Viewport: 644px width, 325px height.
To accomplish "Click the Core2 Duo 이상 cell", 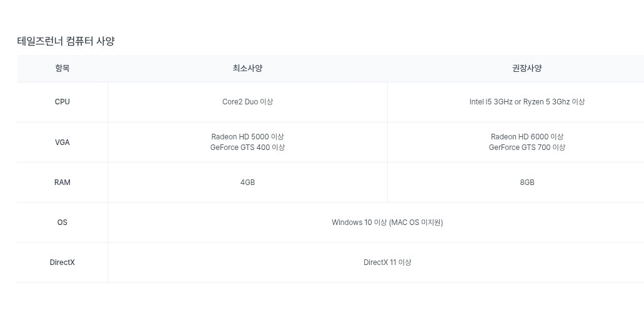I will click(247, 102).
